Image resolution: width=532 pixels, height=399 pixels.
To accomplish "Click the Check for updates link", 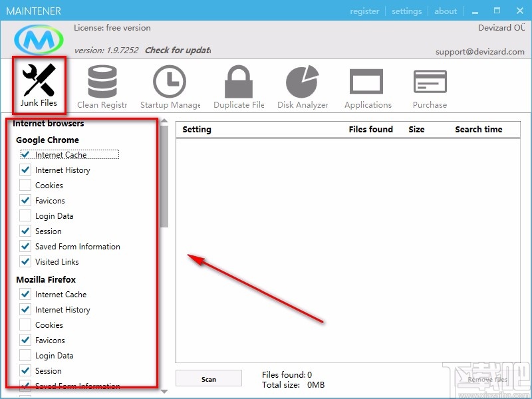I will click(178, 51).
